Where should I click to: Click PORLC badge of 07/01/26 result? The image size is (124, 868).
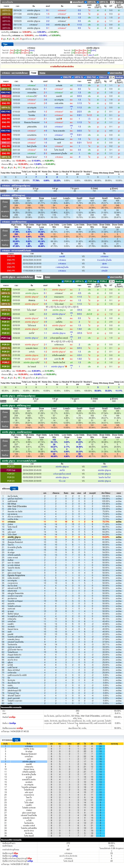coord(6,363)
